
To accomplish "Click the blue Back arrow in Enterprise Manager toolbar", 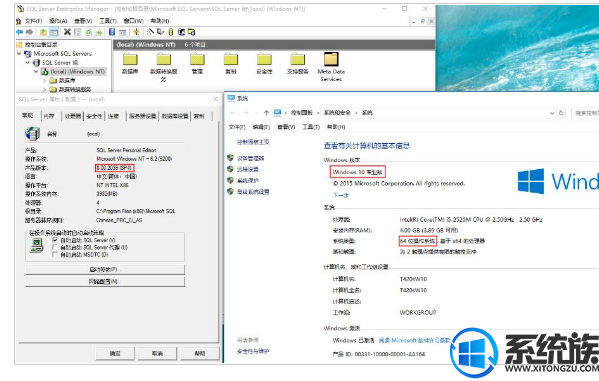I will click(x=19, y=32).
